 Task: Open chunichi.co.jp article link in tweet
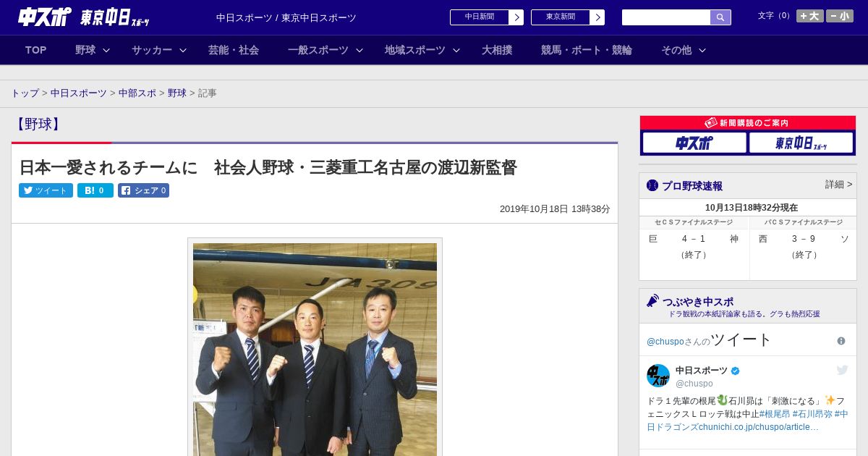tap(759, 427)
